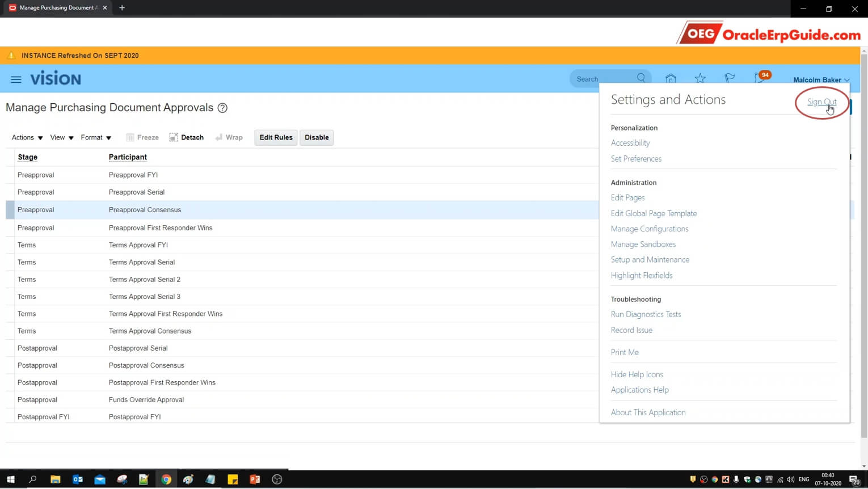The image size is (868, 489).
Task: Select the Preapproval Serial row
Action: click(302, 192)
